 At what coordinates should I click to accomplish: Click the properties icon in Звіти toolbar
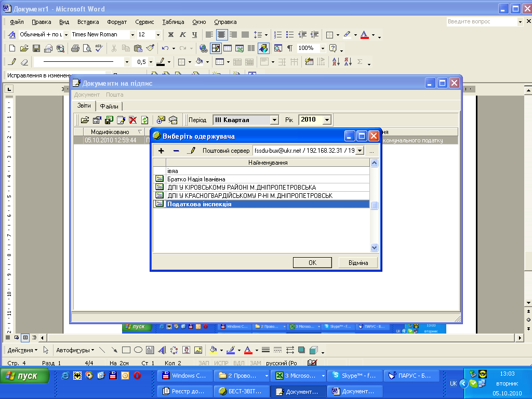(x=97, y=120)
